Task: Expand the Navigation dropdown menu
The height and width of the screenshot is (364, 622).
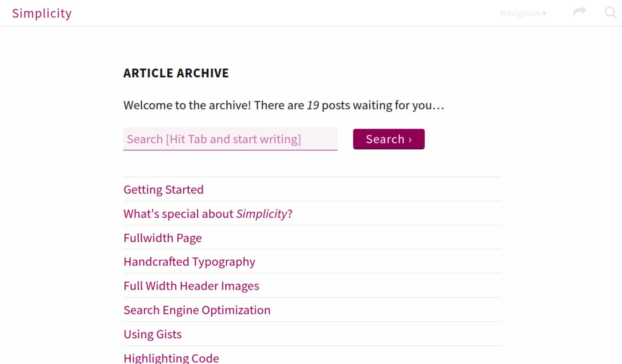Action: pos(520,13)
